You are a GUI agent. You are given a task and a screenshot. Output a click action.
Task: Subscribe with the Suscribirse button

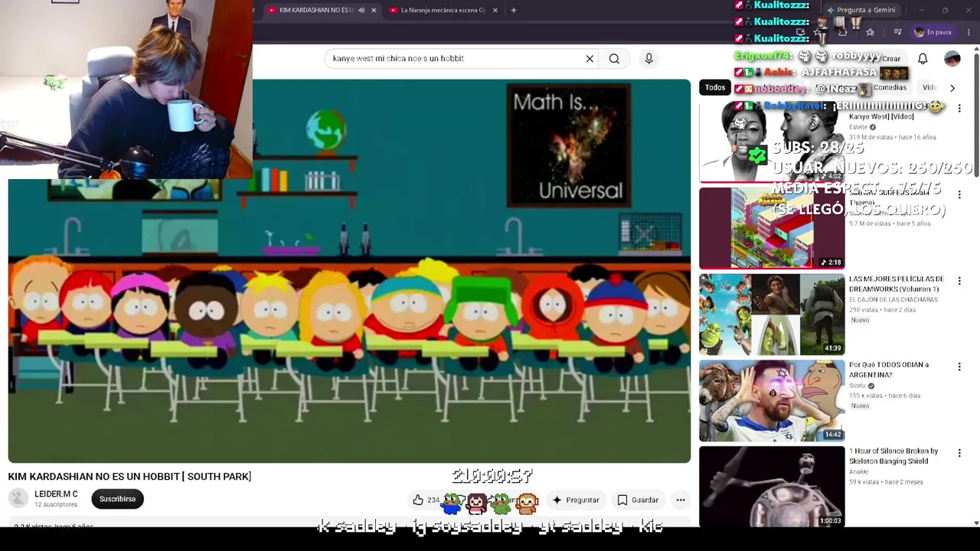click(117, 499)
